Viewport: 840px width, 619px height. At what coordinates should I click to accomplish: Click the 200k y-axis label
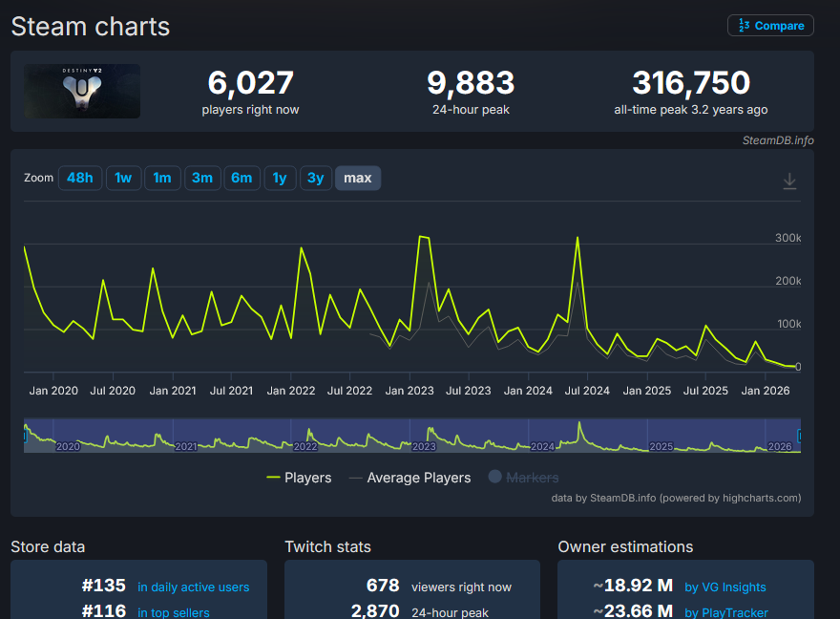click(x=788, y=281)
